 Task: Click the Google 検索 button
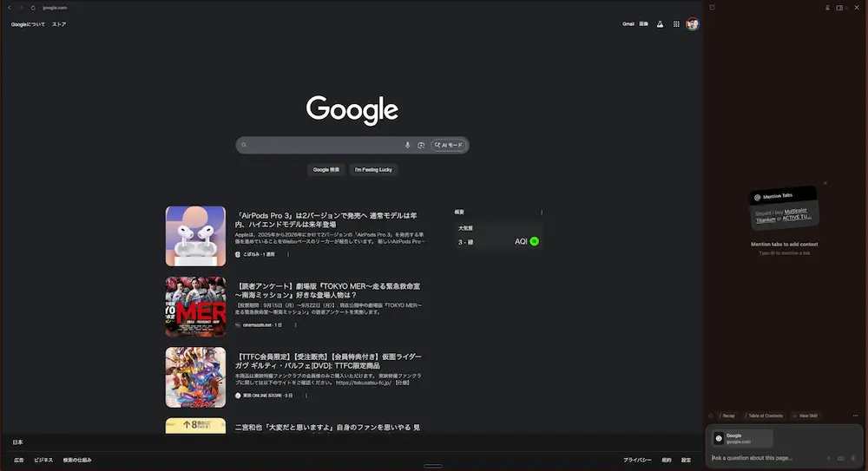pos(326,170)
